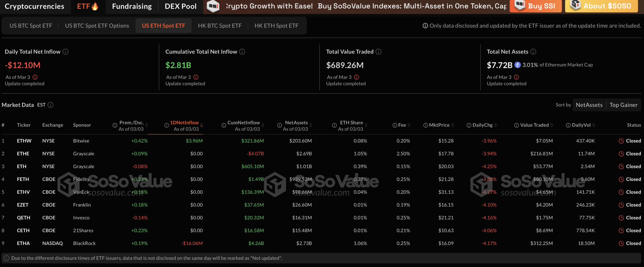Screen dimensions: 644x267
Task: Click info icon beside Cumulative Total Net Inflow
Action: pos(242,52)
